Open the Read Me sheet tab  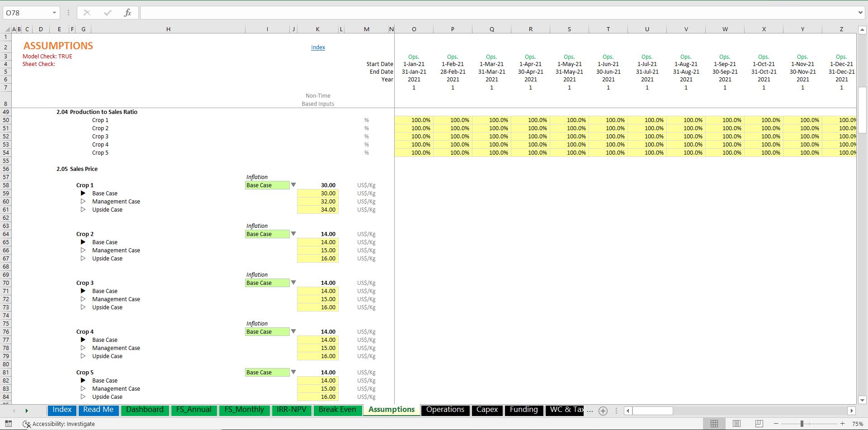(98, 410)
